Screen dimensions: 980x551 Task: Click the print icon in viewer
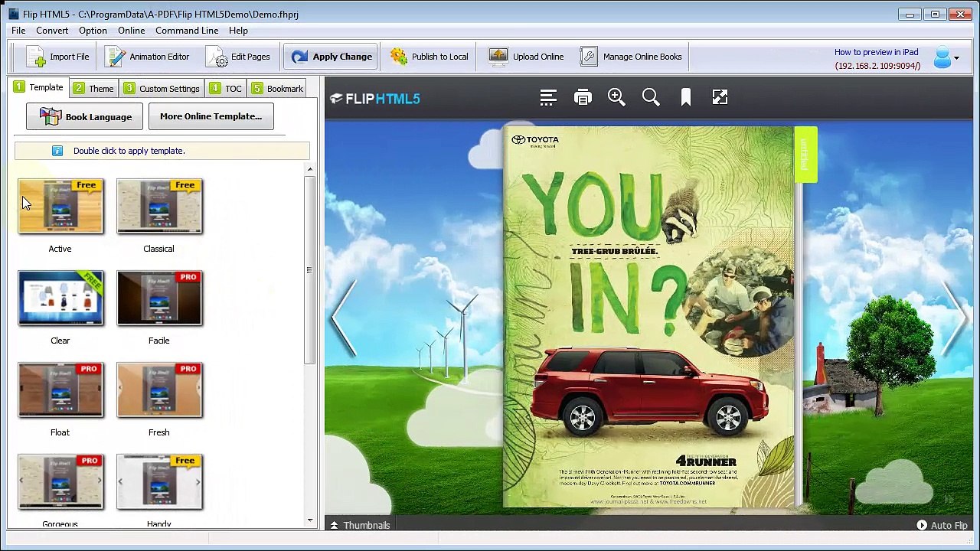click(583, 97)
